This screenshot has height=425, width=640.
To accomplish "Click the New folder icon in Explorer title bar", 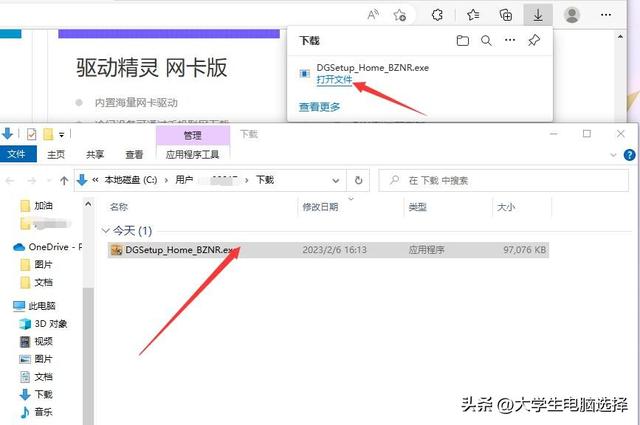I will click(x=48, y=134).
